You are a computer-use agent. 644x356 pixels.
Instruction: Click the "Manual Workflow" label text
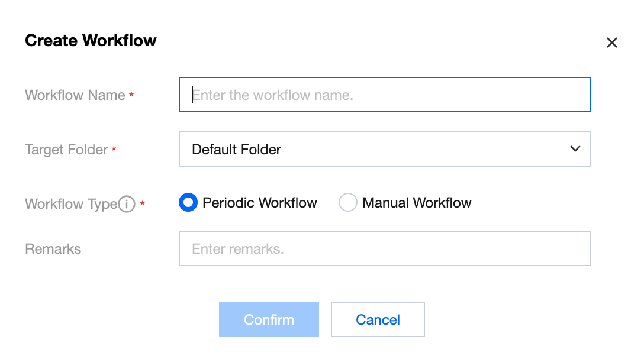point(417,203)
